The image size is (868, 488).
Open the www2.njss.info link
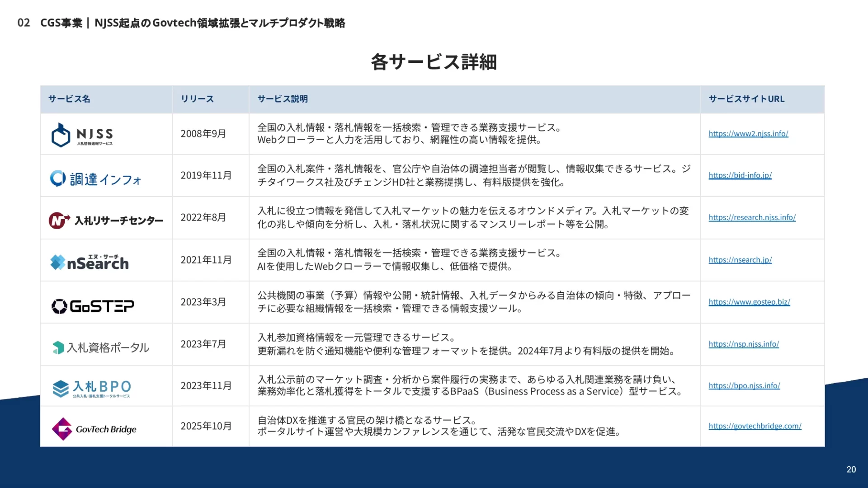point(748,134)
